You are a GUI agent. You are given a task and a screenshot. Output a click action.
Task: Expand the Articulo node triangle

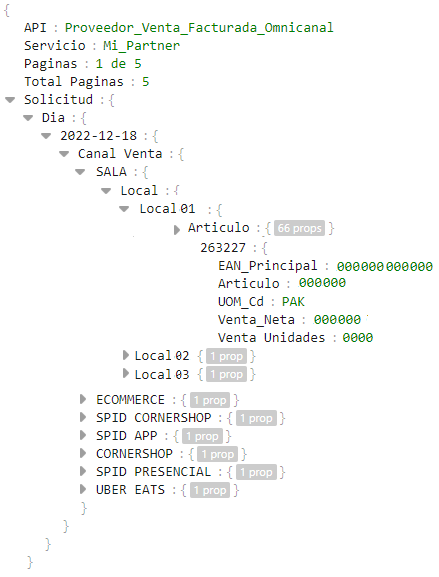click(177, 230)
